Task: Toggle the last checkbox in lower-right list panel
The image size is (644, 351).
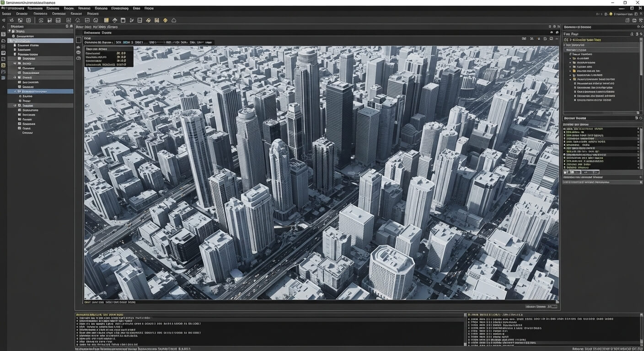Action: coord(565,167)
